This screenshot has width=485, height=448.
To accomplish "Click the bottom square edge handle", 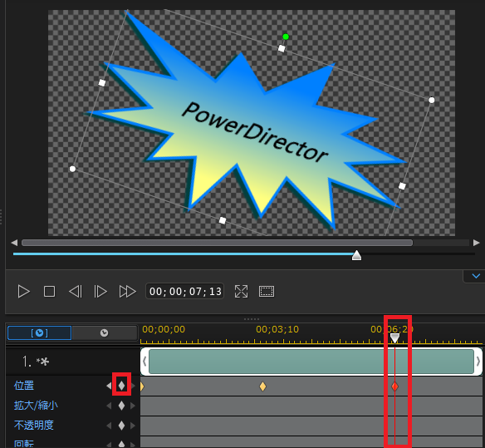I will (x=223, y=220).
